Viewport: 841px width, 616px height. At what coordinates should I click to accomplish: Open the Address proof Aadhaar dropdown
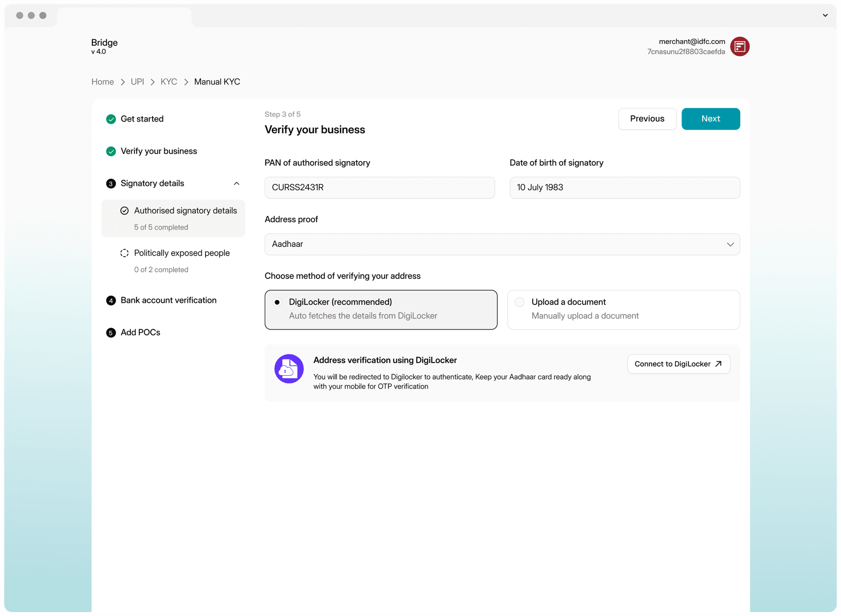pyautogui.click(x=502, y=244)
